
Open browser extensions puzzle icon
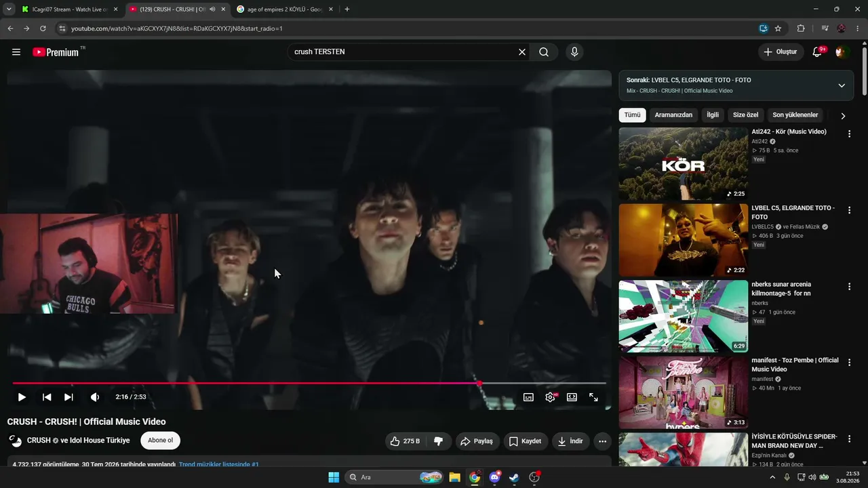click(801, 28)
